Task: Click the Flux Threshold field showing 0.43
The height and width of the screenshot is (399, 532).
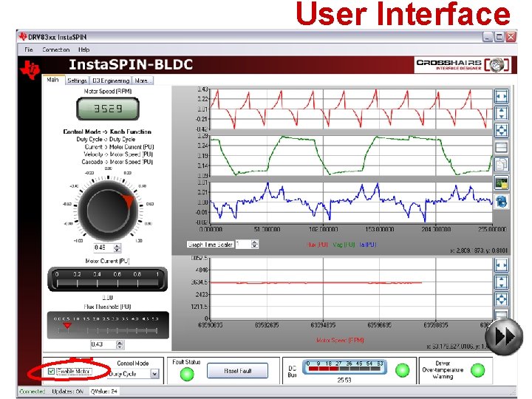Action: pos(103,344)
